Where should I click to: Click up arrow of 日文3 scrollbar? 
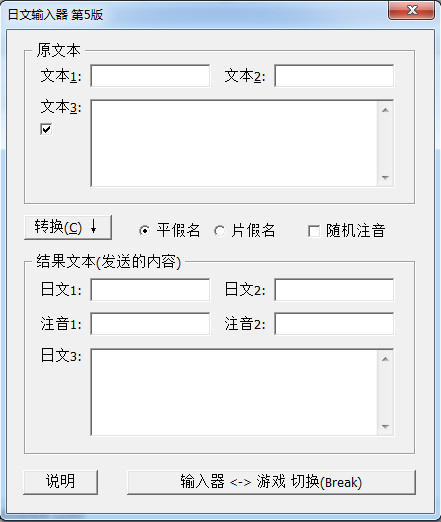point(385,359)
